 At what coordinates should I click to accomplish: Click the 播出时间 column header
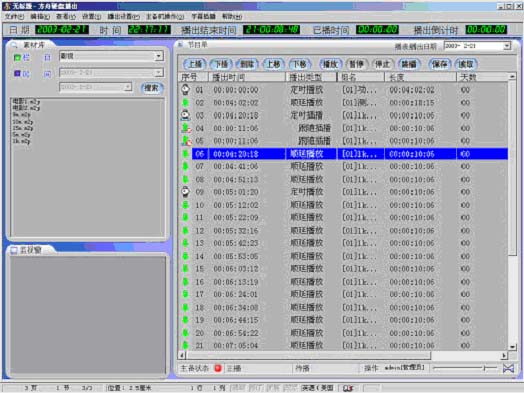point(247,77)
